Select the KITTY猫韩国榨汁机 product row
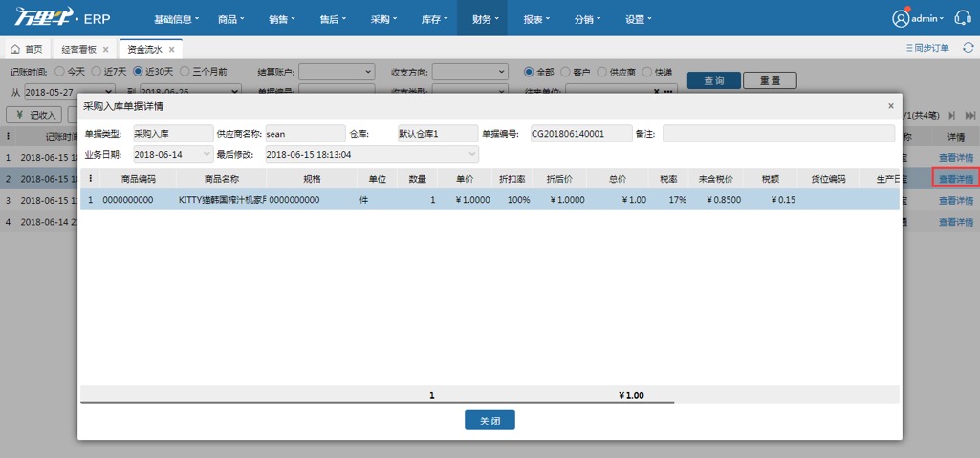 [x=490, y=200]
